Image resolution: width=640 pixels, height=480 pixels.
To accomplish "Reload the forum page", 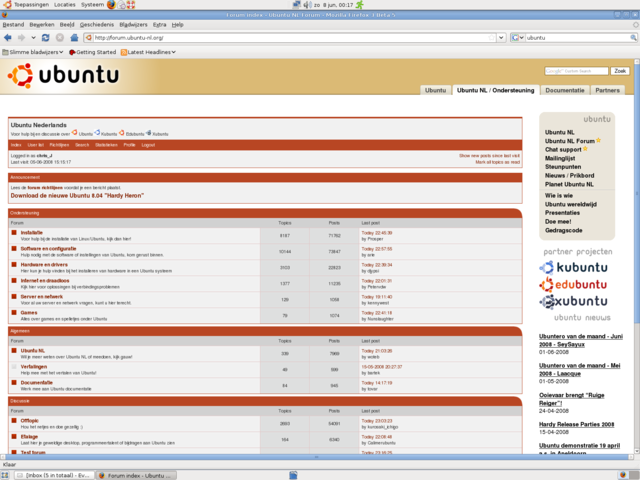I will click(x=46, y=38).
